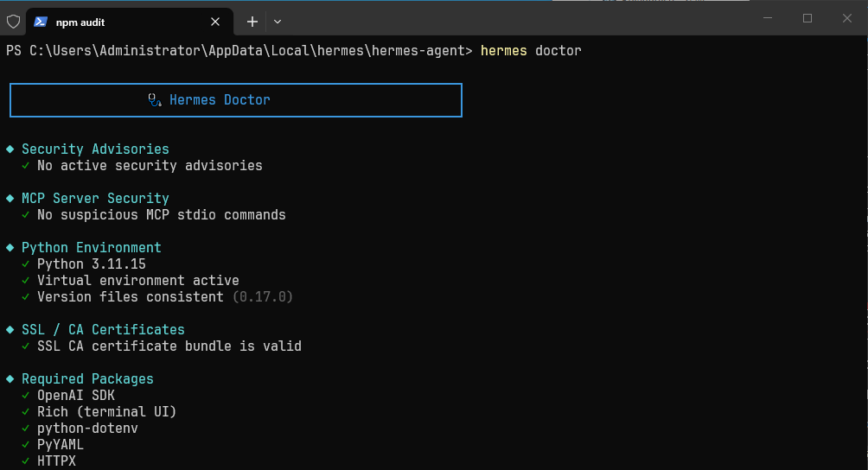
Task: Click 'Virtual environment active' line
Action: click(x=137, y=280)
